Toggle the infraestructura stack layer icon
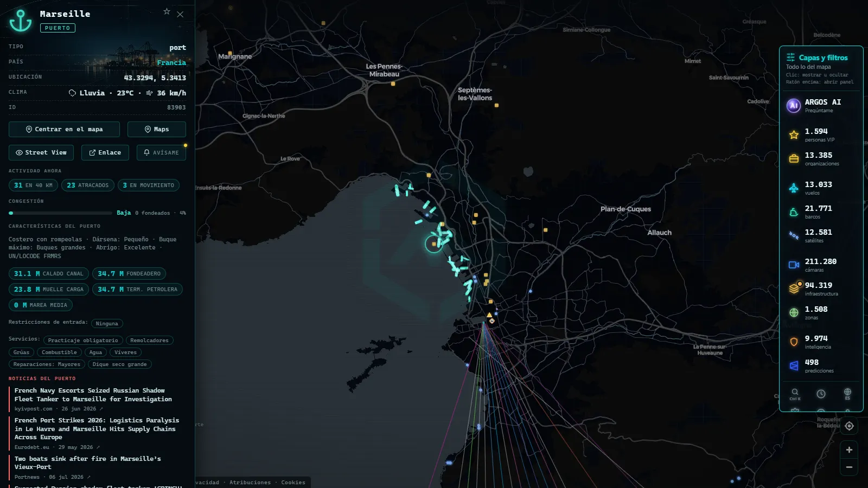Viewport: 868px width, 488px height. click(x=794, y=288)
